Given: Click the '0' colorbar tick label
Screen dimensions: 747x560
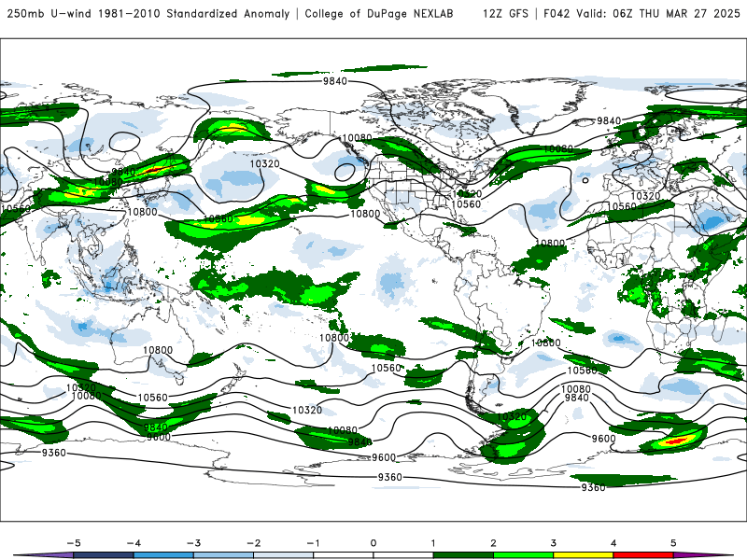Looking at the screenshot, I should (x=373, y=543).
